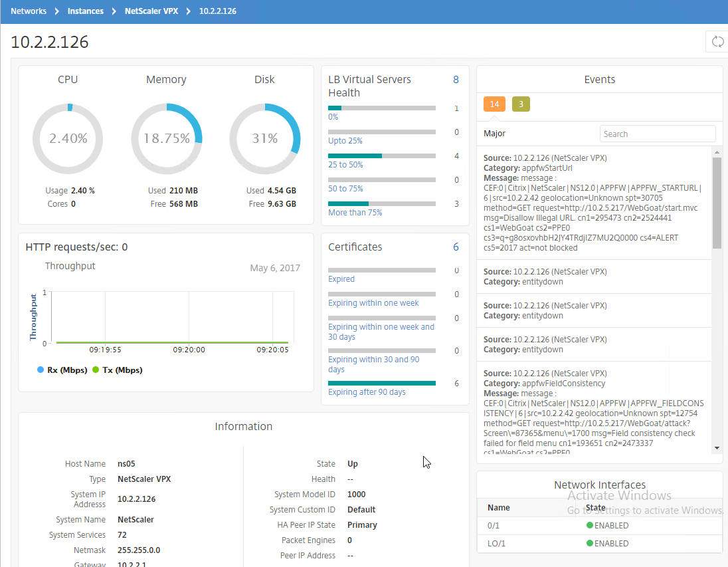Viewport: 728px width, 567px height.
Task: Navigate to NetScaler VPX breadcrumb
Action: 151,11
